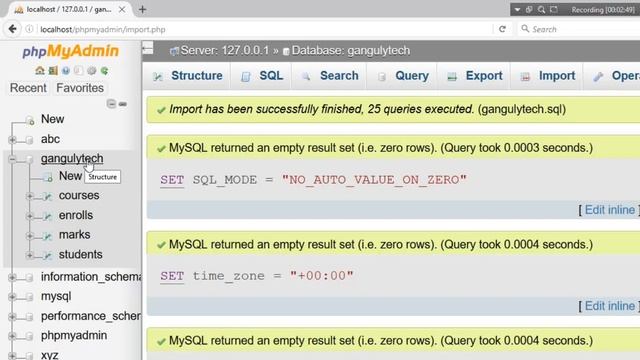Expand the abc database node
Screen dimensions: 640x360
pyautogui.click(x=12, y=140)
